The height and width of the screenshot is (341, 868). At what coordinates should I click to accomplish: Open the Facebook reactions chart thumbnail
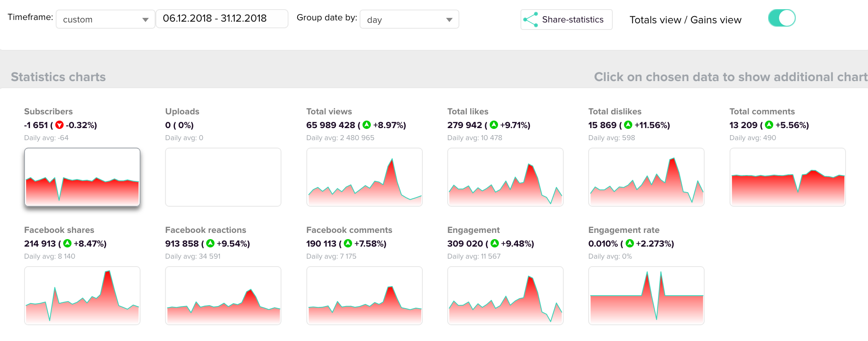[223, 296]
